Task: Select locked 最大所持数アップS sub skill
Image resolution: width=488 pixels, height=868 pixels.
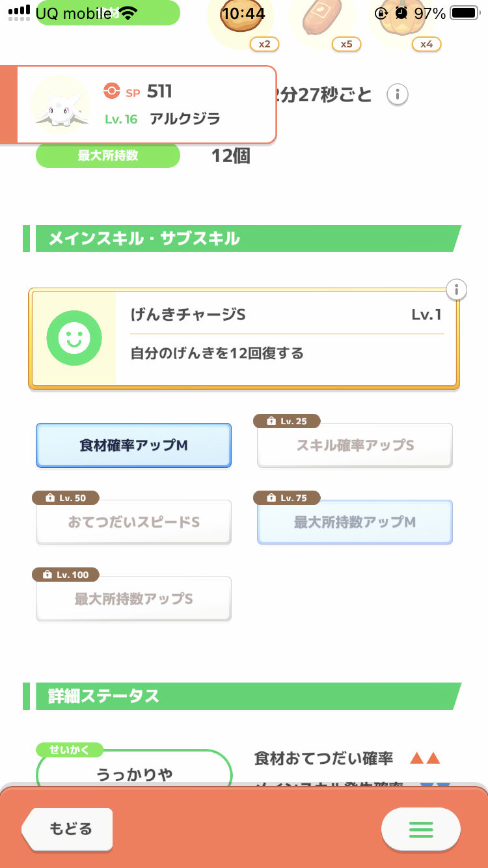Action: click(x=133, y=599)
